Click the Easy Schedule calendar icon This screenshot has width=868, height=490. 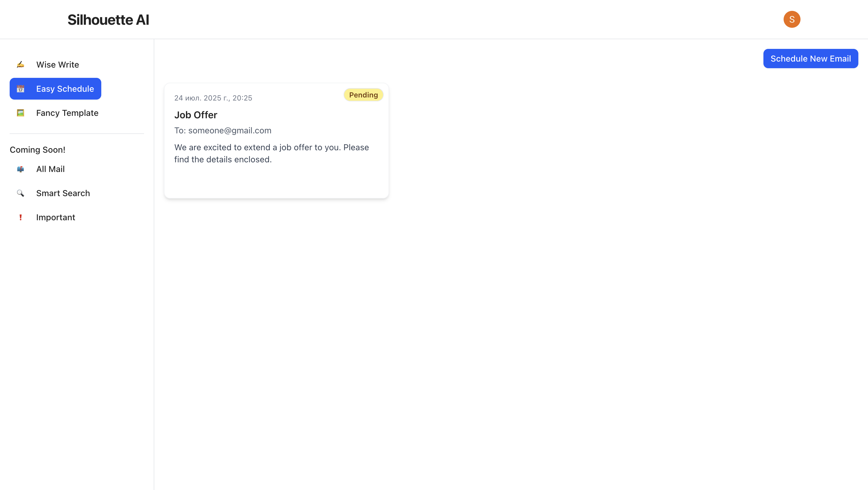point(20,89)
